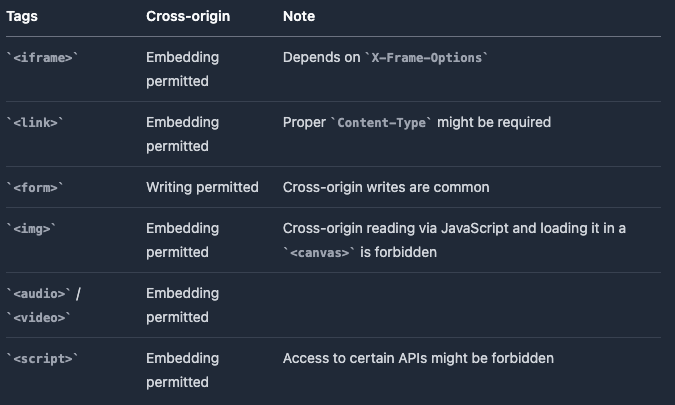
Task: Click the X-Frame-Options code text
Action: click(428, 58)
